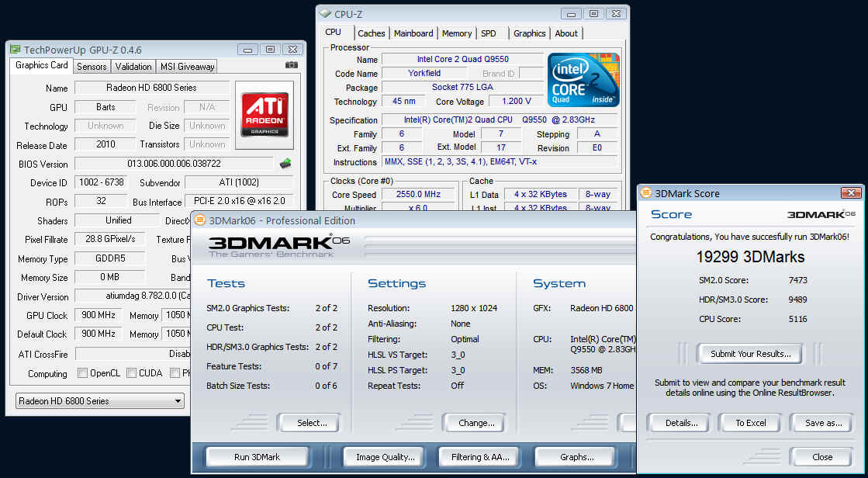Viewport: 868px width, 478px height.
Task: Click the 3DMark06 title bar orange icon
Action: pyautogui.click(x=200, y=220)
